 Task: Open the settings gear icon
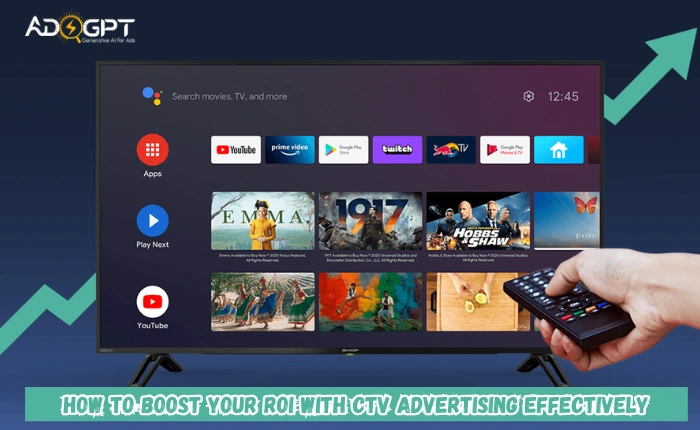(528, 96)
